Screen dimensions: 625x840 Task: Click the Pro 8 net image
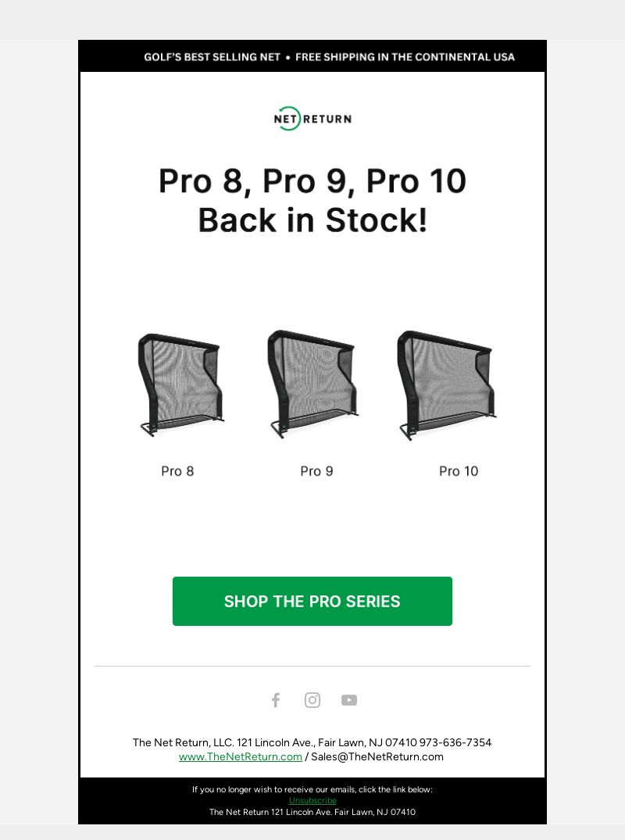point(180,384)
